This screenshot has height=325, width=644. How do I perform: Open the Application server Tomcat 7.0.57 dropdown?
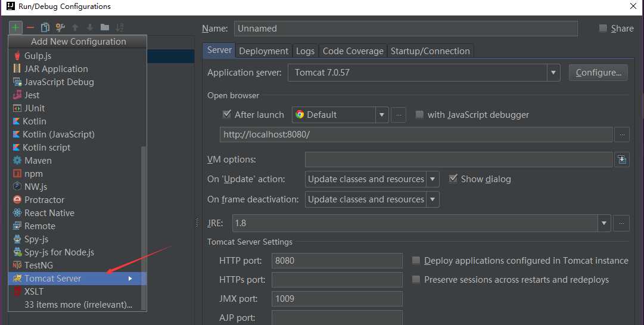point(424,73)
